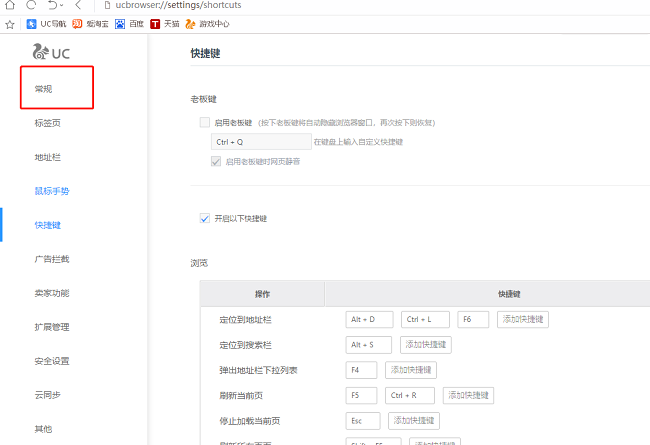Go back with the back arrow icon
The width and height of the screenshot is (650, 445).
tap(78, 5)
